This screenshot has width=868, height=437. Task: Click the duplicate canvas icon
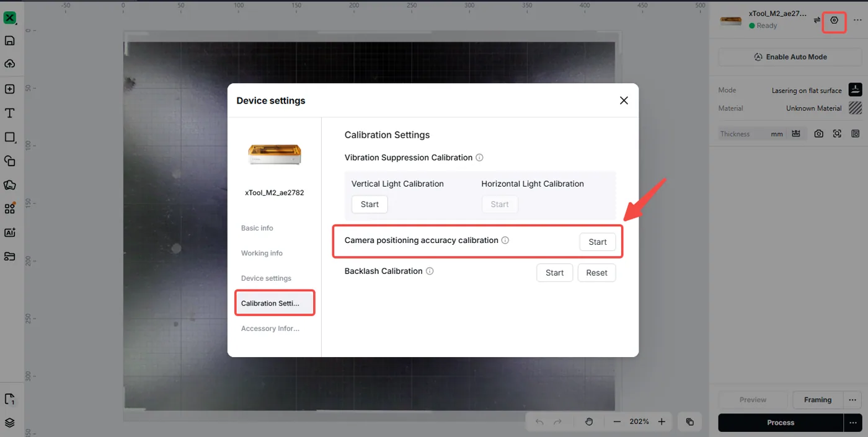pos(689,422)
